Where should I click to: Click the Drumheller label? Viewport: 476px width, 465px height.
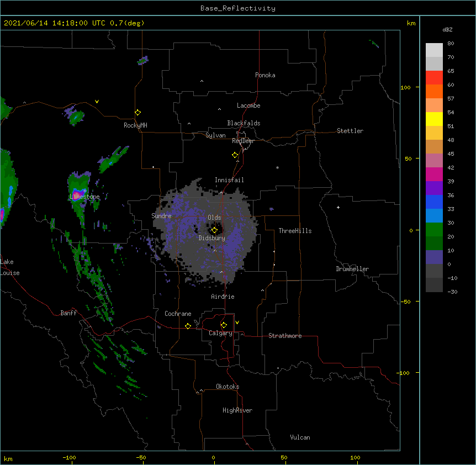pos(352,269)
